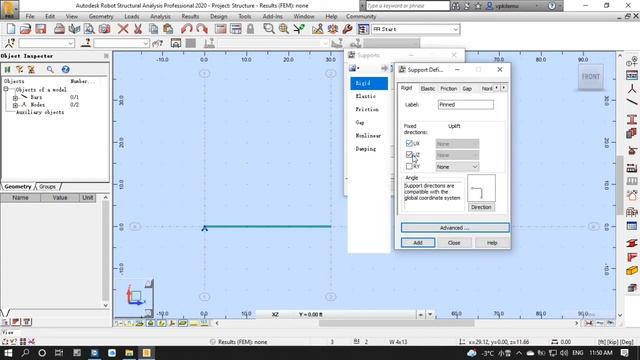Switch to the Groups tab in Object Inspector
This screenshot has width=640, height=360.
pyautogui.click(x=48, y=187)
